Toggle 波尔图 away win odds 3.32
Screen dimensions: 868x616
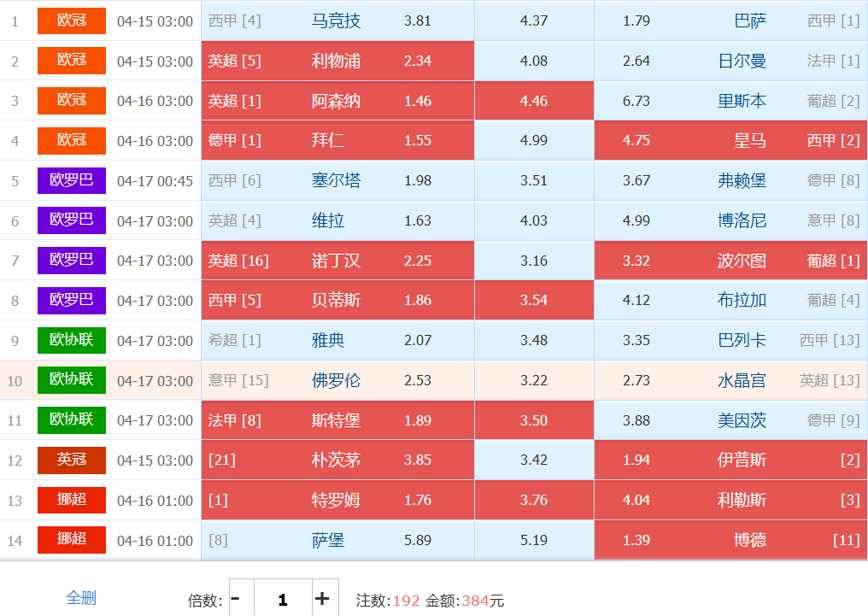[730, 261]
